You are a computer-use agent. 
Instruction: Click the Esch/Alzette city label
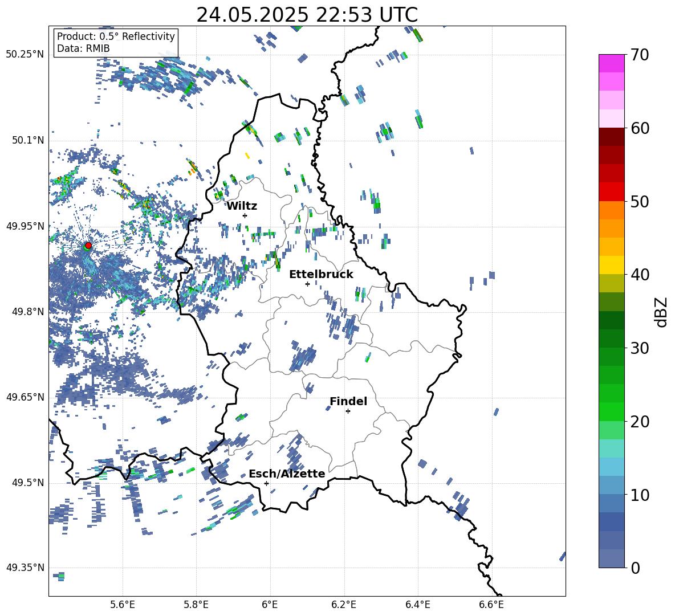click(287, 474)
